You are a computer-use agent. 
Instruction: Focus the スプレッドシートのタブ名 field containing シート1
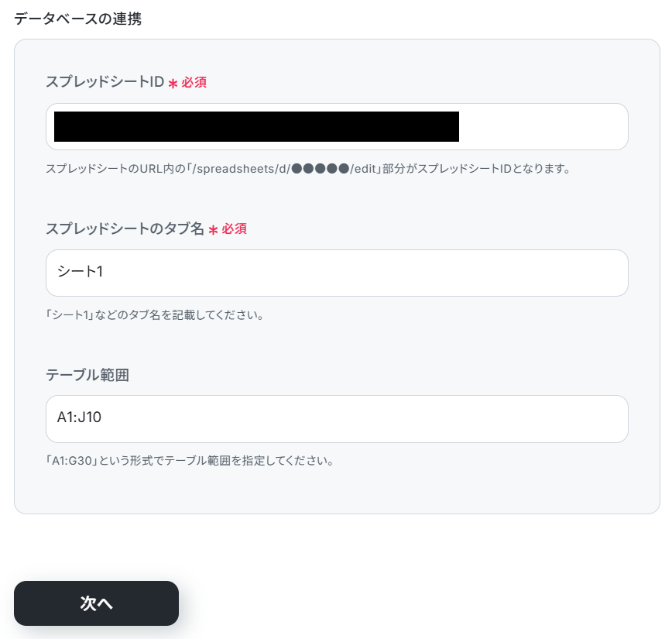click(337, 273)
